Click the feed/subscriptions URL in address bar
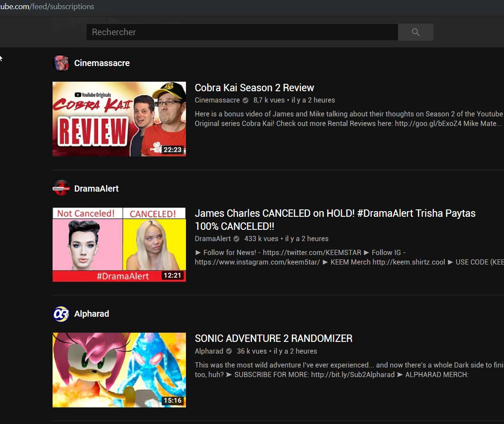Image resolution: width=504 pixels, height=424 pixels. (x=47, y=7)
